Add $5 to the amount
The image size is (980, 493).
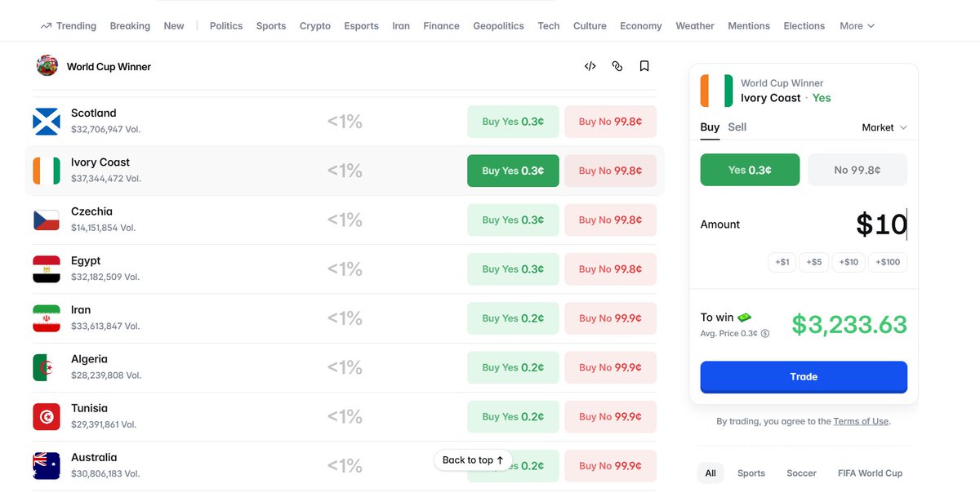[813, 262]
